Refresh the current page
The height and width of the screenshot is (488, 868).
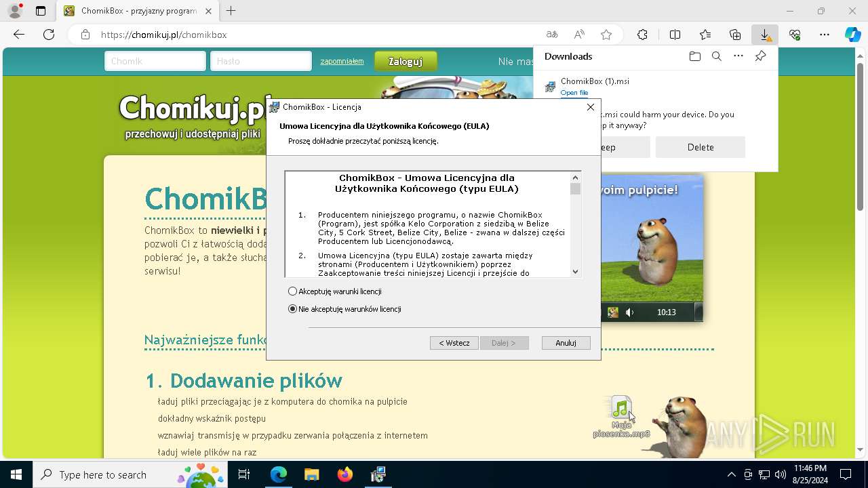tap(49, 35)
